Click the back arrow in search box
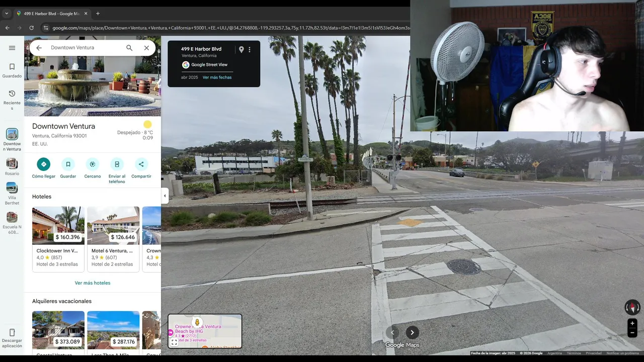644x362 pixels. (x=39, y=48)
